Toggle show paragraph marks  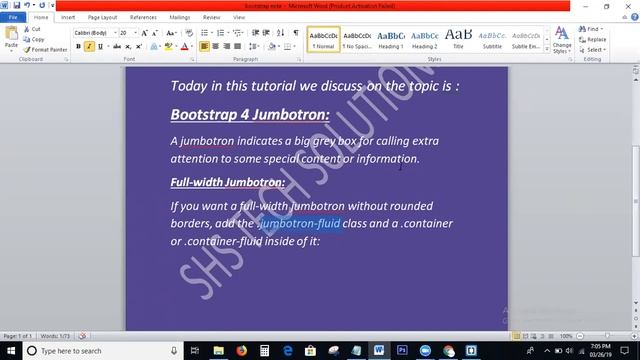point(296,33)
